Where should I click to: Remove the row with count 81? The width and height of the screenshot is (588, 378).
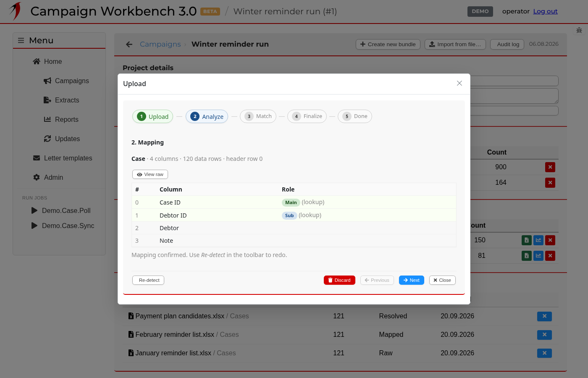(550, 256)
